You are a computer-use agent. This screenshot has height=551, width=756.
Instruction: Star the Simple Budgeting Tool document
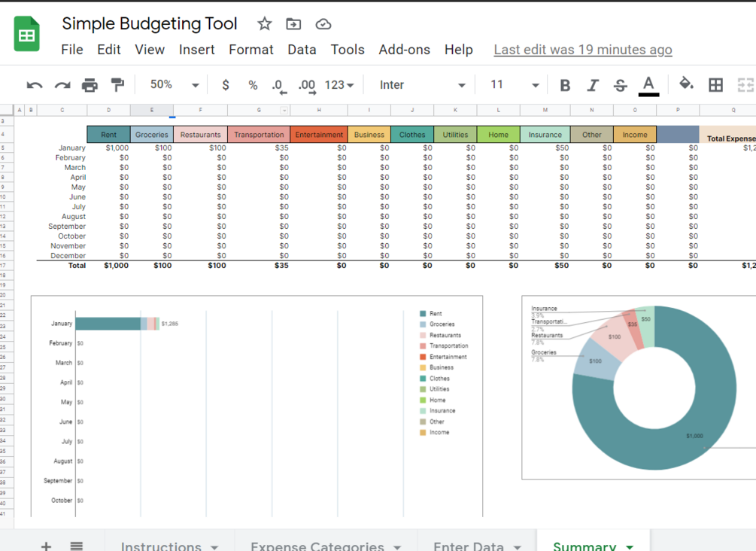click(x=264, y=23)
